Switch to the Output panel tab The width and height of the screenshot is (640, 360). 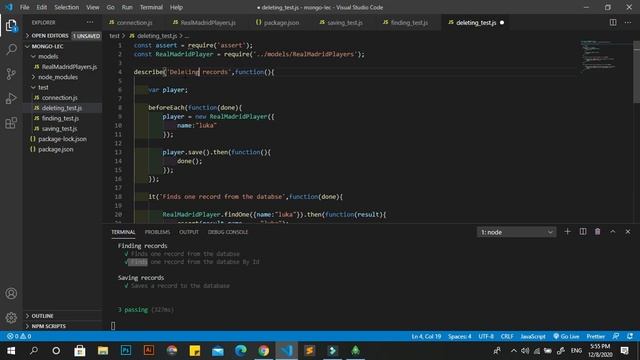point(189,232)
